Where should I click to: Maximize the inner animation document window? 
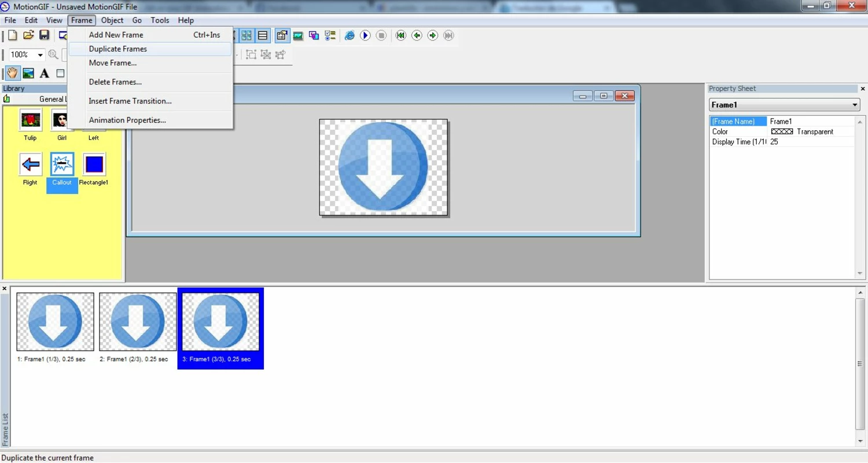(604, 95)
